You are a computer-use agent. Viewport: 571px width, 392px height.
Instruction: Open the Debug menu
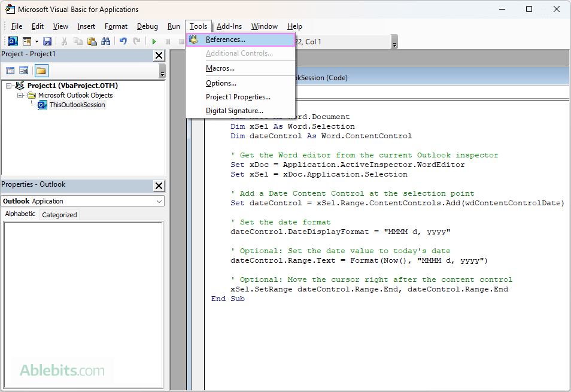[x=147, y=26]
